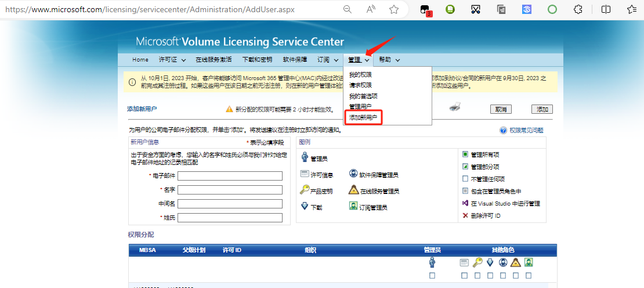Click the printer icon
The height and width of the screenshot is (288, 644).
point(455,107)
